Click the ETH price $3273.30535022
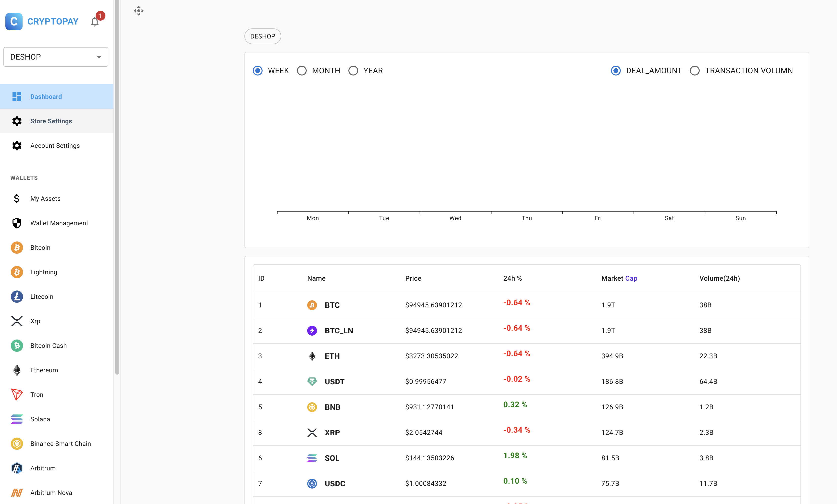 click(x=431, y=356)
